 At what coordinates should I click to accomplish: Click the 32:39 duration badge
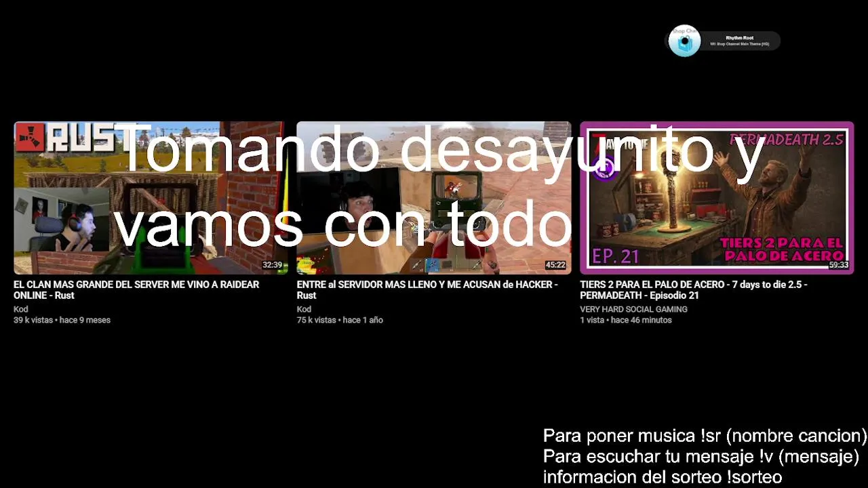click(x=272, y=265)
